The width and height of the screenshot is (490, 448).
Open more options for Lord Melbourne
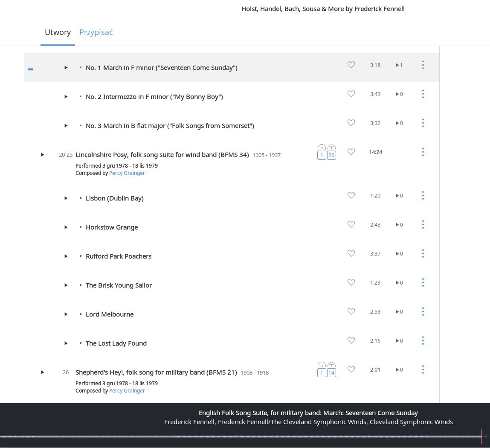coord(423,311)
